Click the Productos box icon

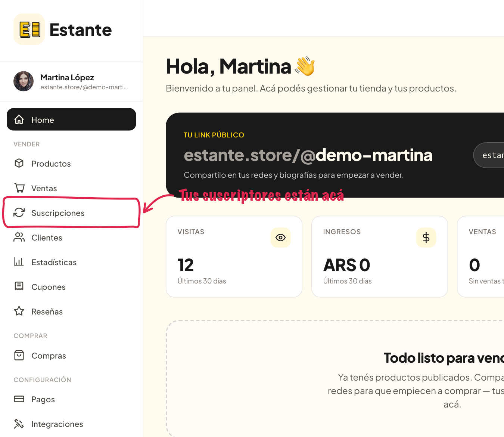click(x=19, y=163)
